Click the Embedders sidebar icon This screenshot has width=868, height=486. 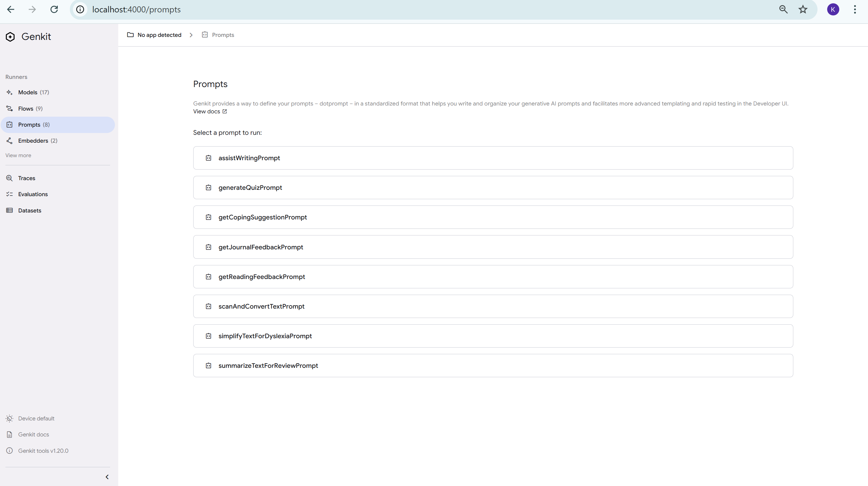coord(9,141)
